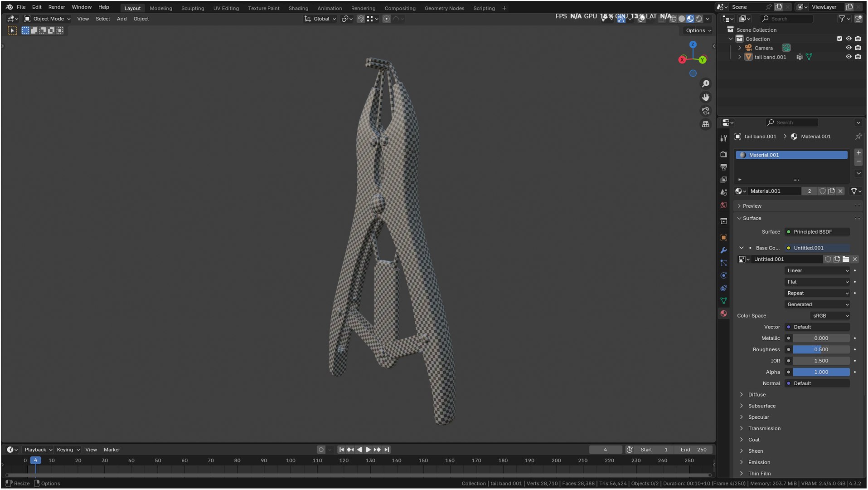This screenshot has height=490, width=868.
Task: Open Modifiers wrench properties tab
Action: pyautogui.click(x=724, y=250)
